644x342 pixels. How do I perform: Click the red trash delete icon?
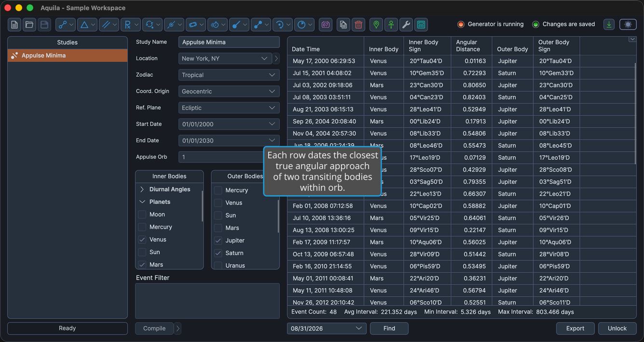click(x=358, y=25)
